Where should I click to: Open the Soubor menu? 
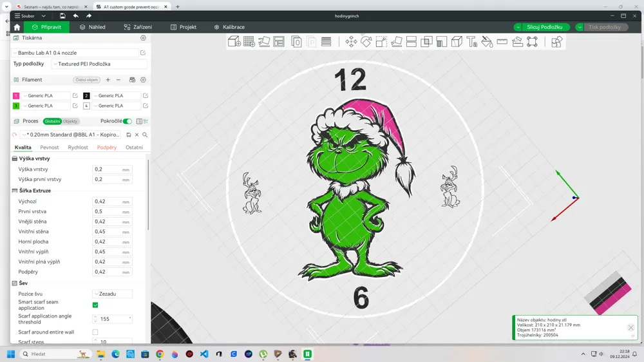click(x=24, y=16)
